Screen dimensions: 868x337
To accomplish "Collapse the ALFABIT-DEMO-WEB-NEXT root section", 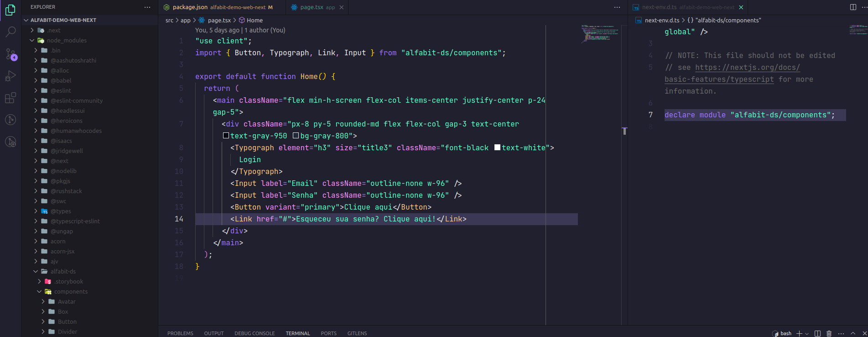I will (90, 20).
